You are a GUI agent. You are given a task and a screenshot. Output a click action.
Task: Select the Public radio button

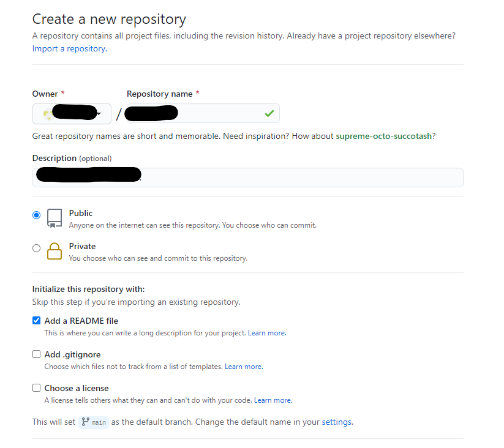click(36, 215)
